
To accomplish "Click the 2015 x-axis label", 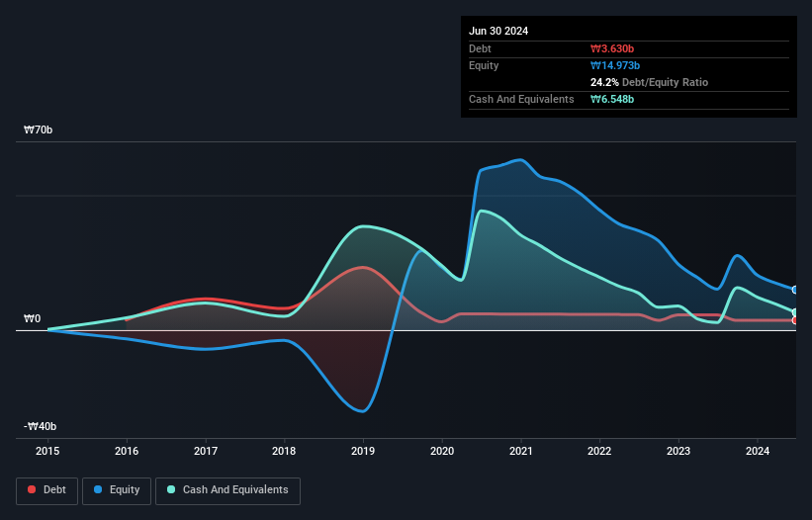I will [47, 451].
